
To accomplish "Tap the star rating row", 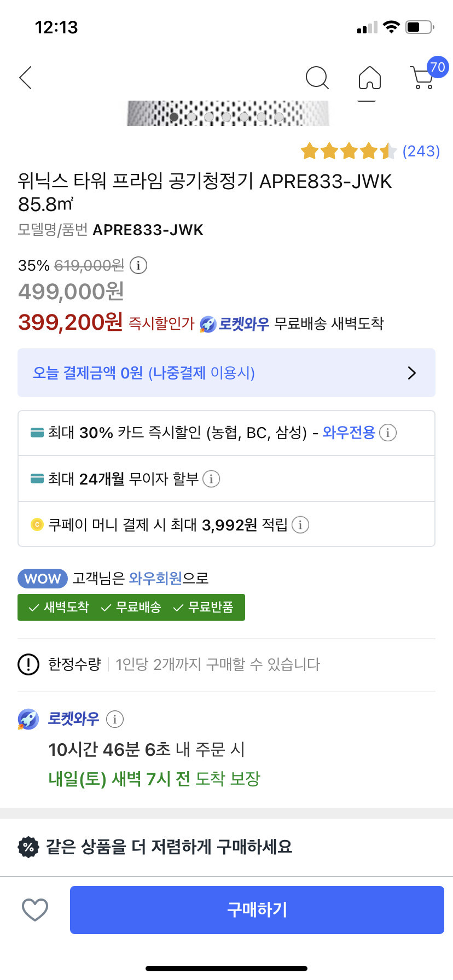I will (x=348, y=151).
